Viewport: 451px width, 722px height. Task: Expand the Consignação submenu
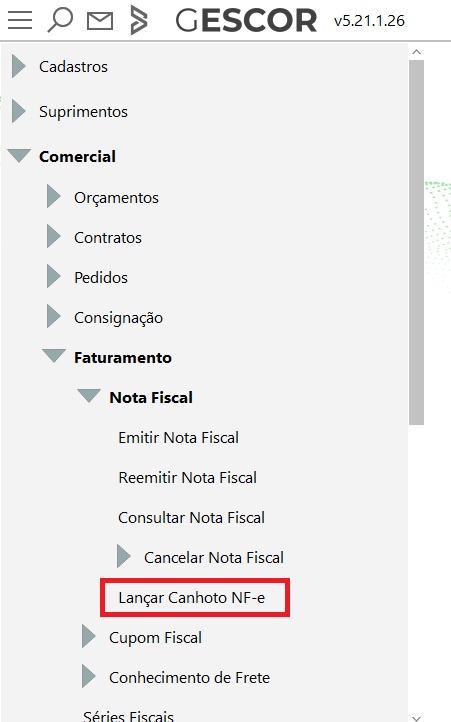pos(53,317)
